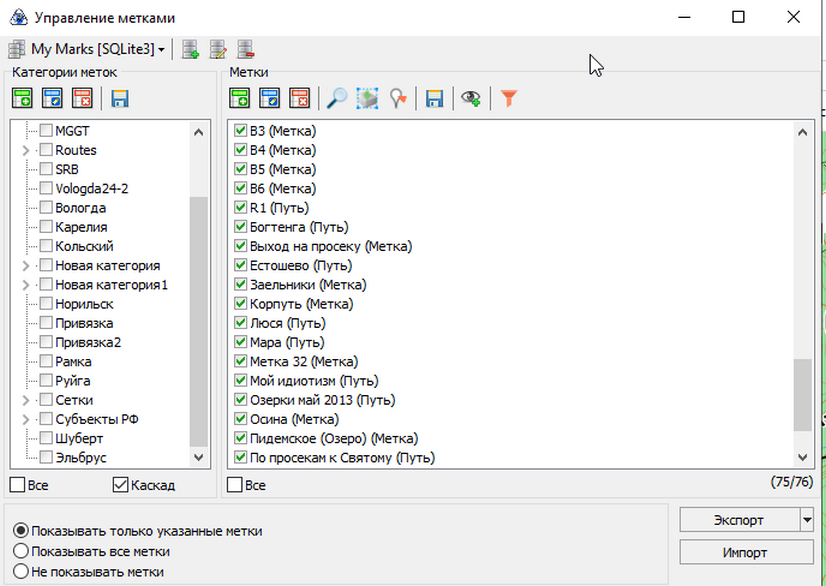Image resolution: width=826 pixels, height=586 pixels.
Task: Click the eye visibility icon in marks toolbar
Action: [x=470, y=98]
